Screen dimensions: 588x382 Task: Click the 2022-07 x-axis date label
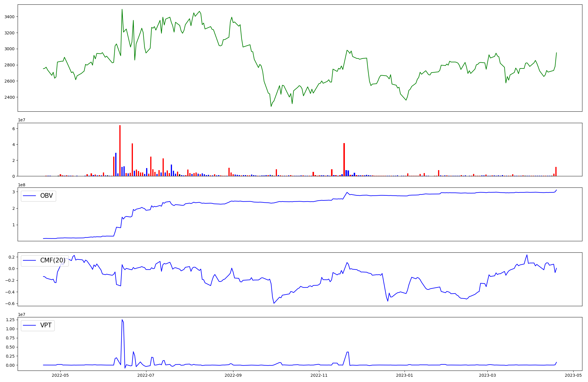click(146, 375)
